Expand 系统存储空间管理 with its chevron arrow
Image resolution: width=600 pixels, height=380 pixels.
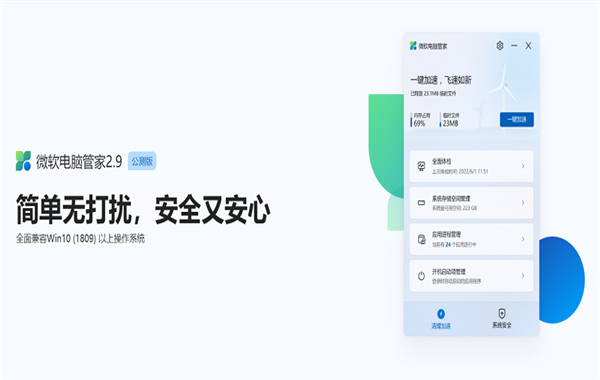[x=523, y=202]
